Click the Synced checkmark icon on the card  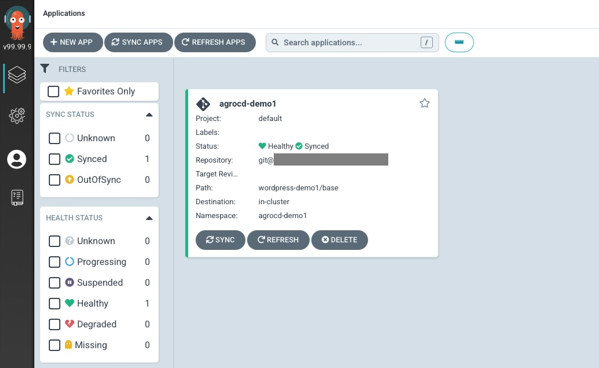pyautogui.click(x=299, y=146)
